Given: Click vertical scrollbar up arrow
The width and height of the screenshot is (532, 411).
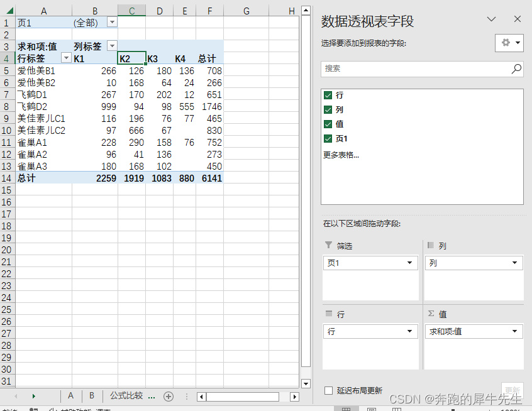Looking at the screenshot, I should pos(306,11).
